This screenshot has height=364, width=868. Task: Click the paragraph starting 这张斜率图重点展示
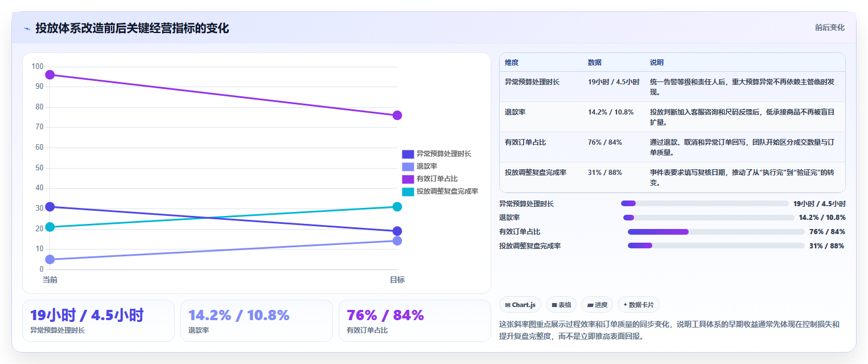point(669,330)
